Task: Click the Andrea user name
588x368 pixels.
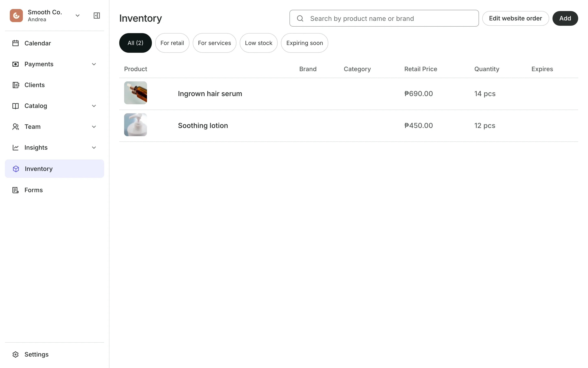Action: click(x=37, y=19)
